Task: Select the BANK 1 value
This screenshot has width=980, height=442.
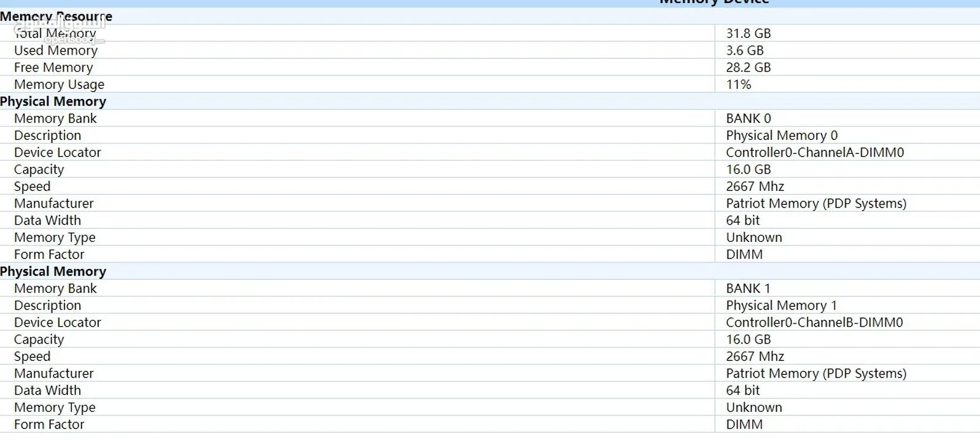Action: point(748,289)
